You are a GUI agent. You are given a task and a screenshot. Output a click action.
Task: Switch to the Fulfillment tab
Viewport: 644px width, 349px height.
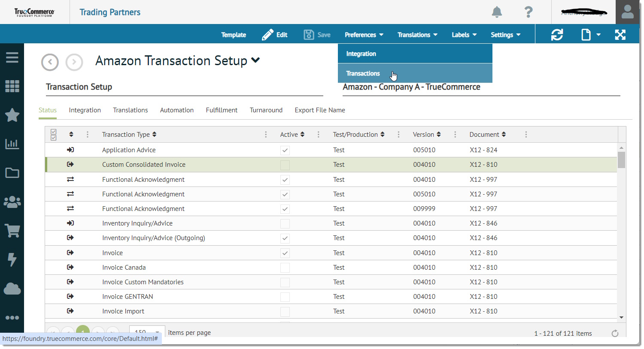[222, 110]
